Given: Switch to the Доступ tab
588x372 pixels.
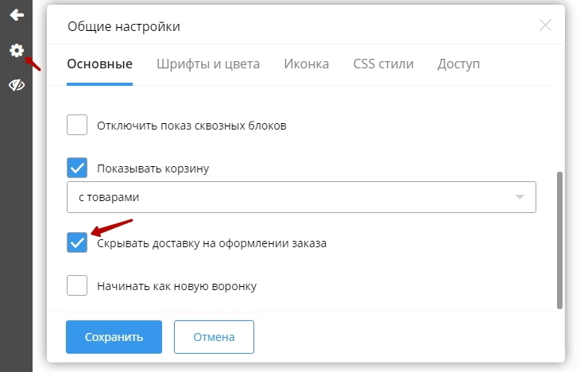Looking at the screenshot, I should tap(458, 64).
